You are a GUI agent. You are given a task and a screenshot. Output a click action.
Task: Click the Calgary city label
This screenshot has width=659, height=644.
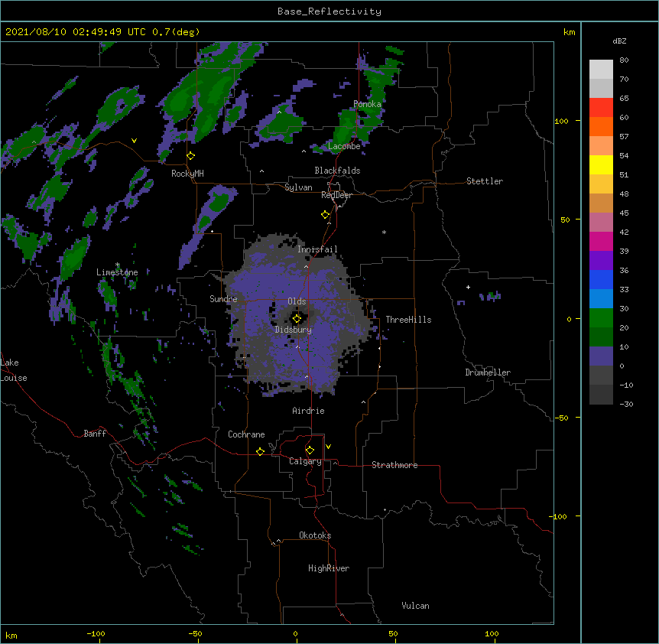pyautogui.click(x=305, y=461)
